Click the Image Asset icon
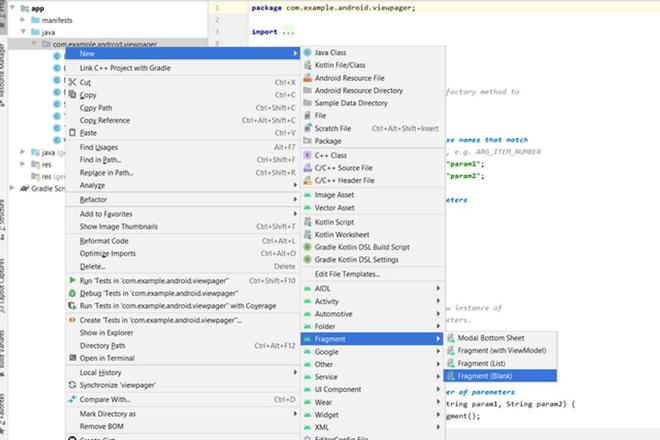This screenshot has width=660, height=440. 307,195
